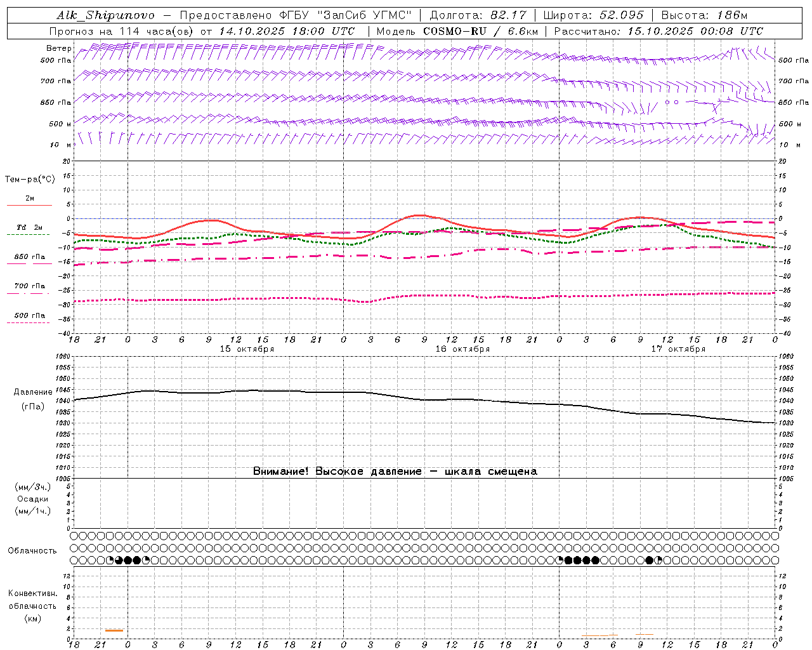Click the 17 октября date label
The height and width of the screenshot is (650, 812).
pos(678,349)
